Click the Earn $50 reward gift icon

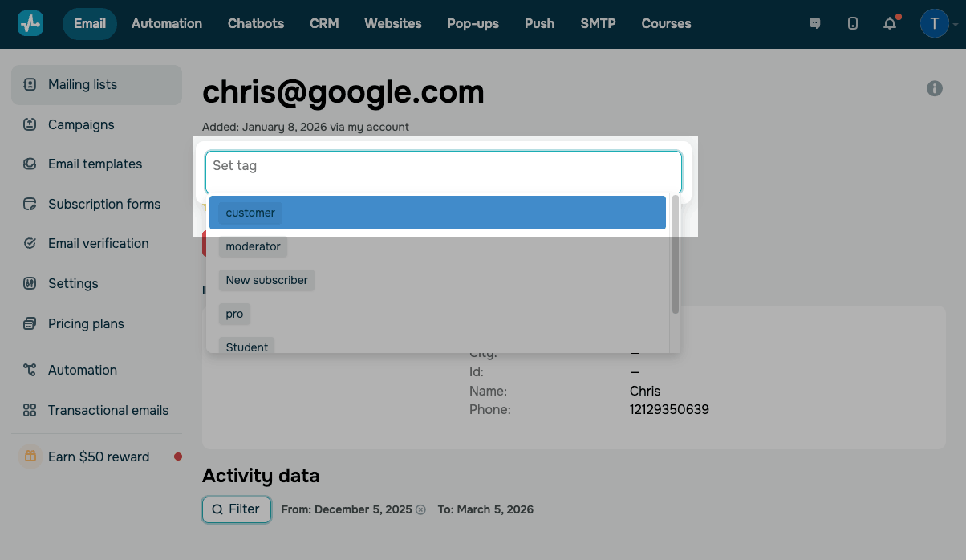click(x=30, y=457)
